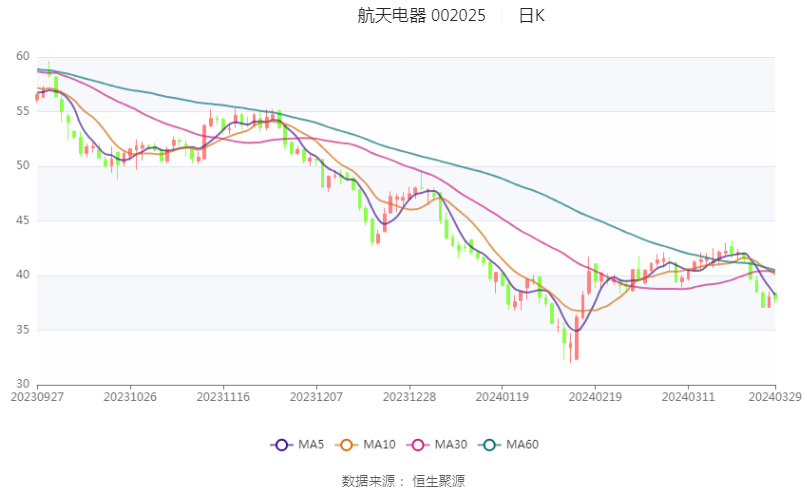Select the 日K chart type label
The height and width of the screenshot is (491, 807).
531,16
